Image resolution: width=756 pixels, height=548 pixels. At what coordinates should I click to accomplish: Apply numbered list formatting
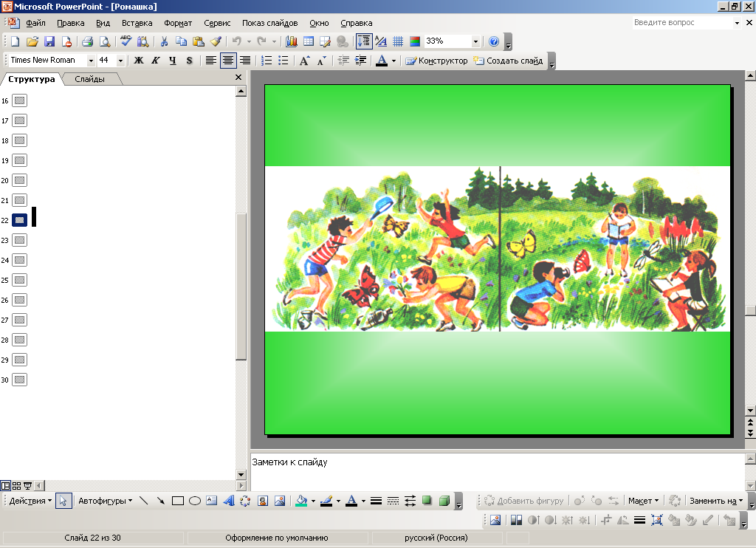(x=266, y=61)
